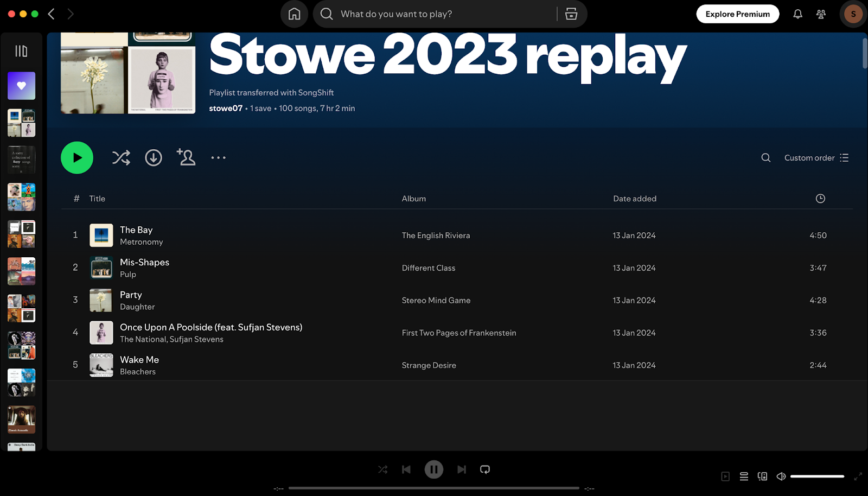
Task: Open the notifications bell
Action: tap(797, 14)
